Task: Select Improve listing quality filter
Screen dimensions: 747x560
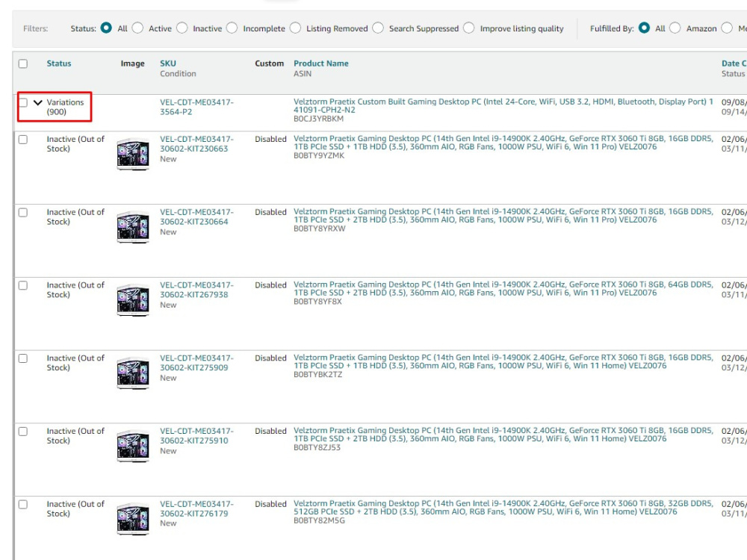Action: click(469, 28)
